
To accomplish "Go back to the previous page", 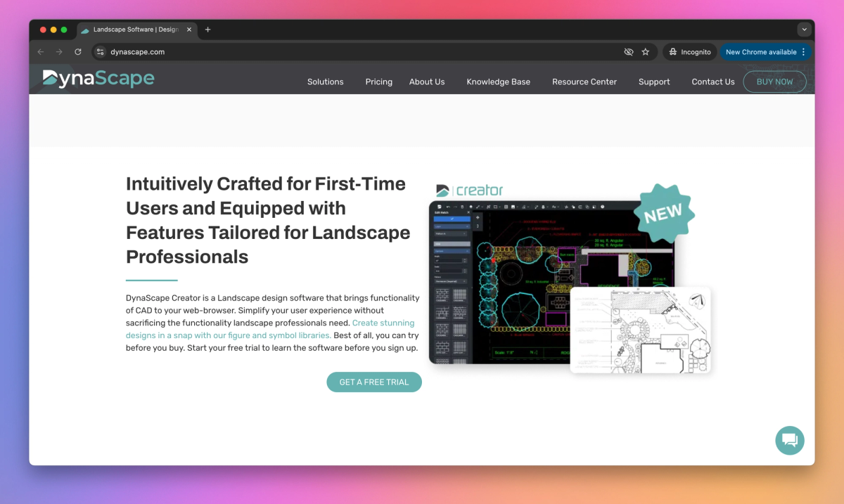I will [x=40, y=52].
